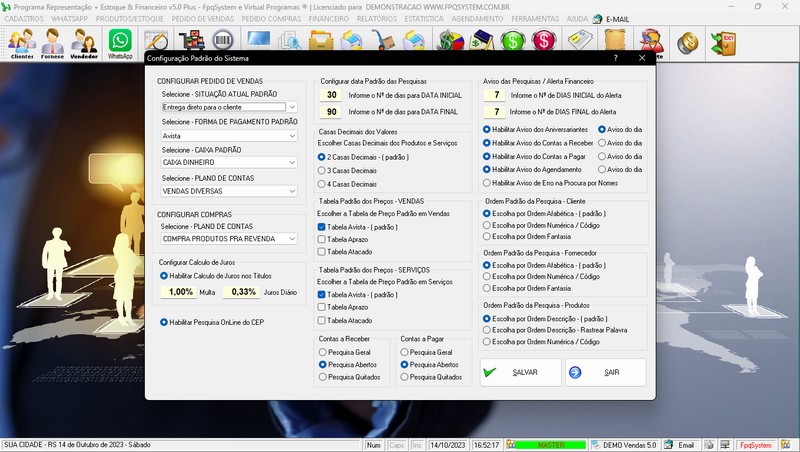Click the Multa percentage field
800x452 pixels.
(x=181, y=292)
